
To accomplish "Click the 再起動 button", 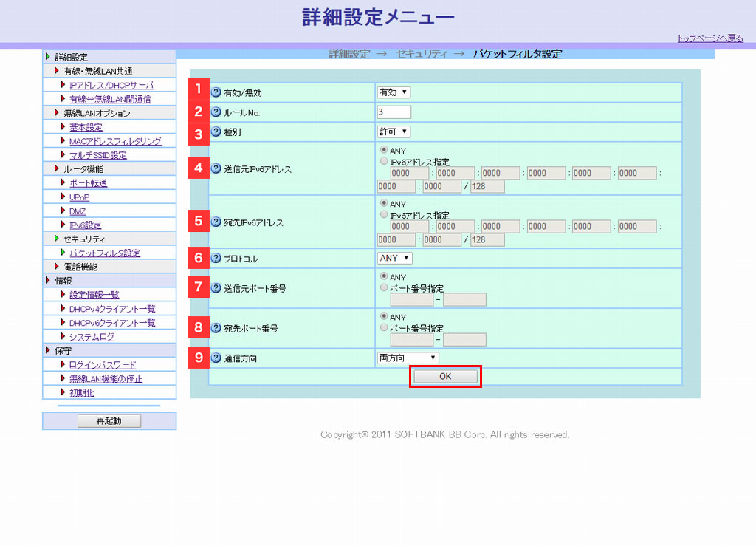I will coord(109,421).
